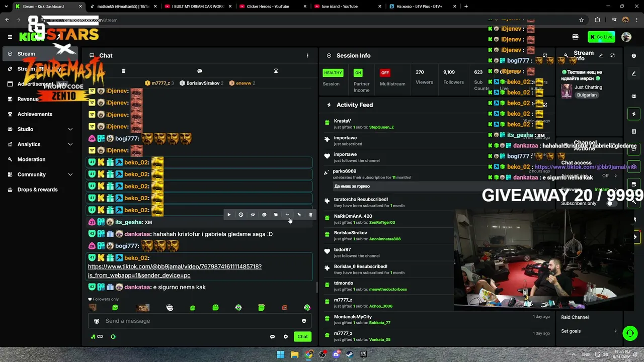Click Raid Channel
Screen dimensions: 644x362
pyautogui.click(x=575, y=317)
